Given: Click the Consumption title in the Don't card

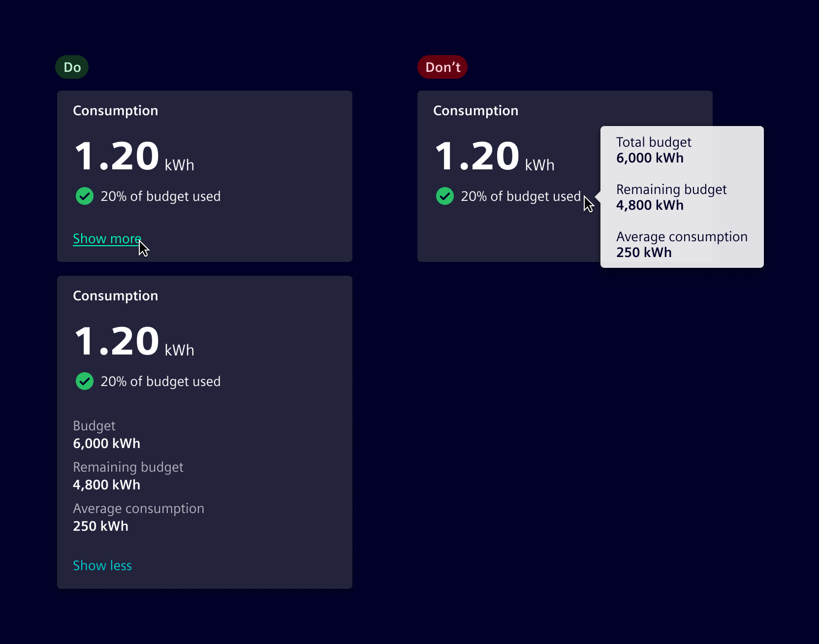Looking at the screenshot, I should (x=475, y=111).
